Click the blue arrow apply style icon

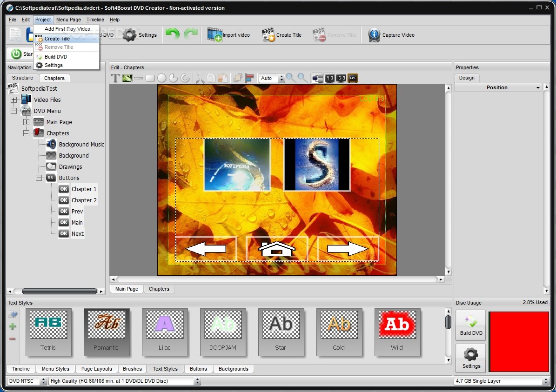tap(13, 314)
